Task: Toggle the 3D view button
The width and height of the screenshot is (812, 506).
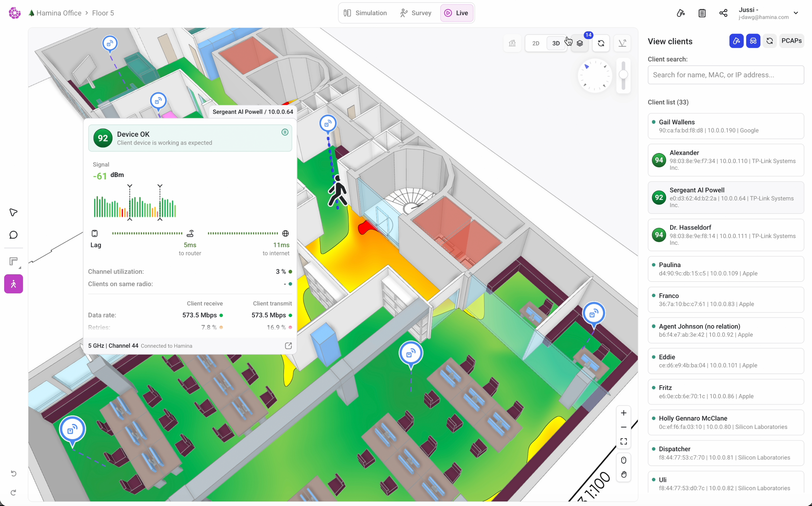Action: [x=556, y=43]
